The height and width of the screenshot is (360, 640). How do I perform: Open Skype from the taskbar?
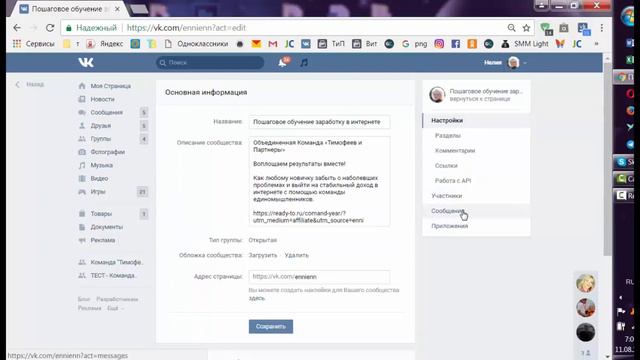(624, 162)
